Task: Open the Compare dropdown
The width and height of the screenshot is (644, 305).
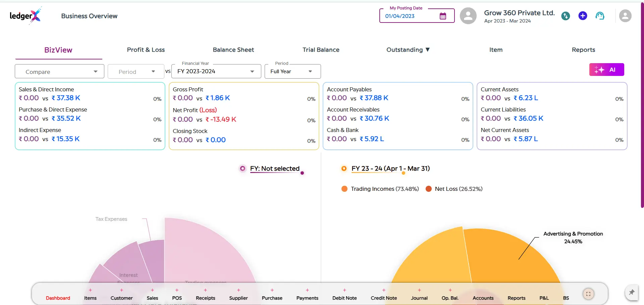Action: [x=59, y=72]
